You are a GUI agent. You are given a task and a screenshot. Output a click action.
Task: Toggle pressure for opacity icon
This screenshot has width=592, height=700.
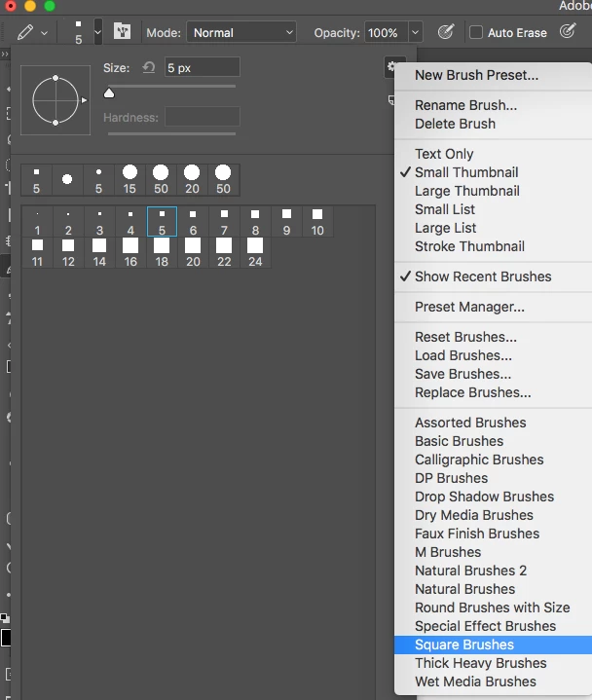point(446,32)
